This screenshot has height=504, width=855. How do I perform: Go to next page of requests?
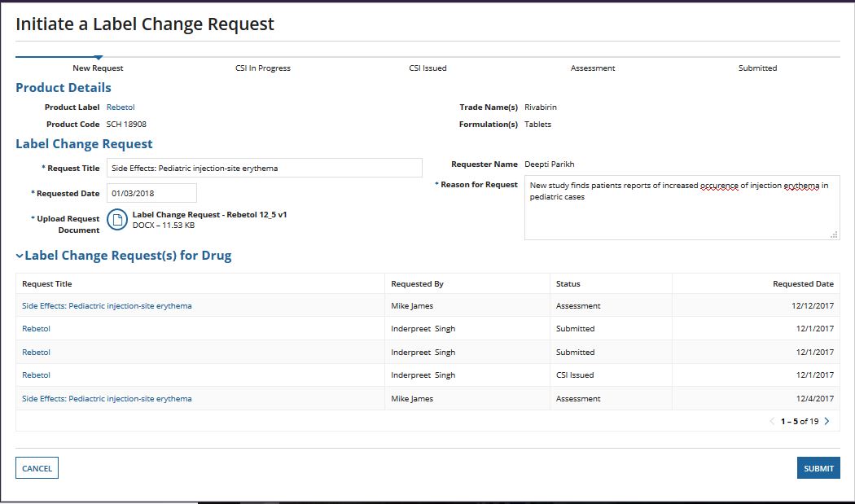(x=827, y=421)
